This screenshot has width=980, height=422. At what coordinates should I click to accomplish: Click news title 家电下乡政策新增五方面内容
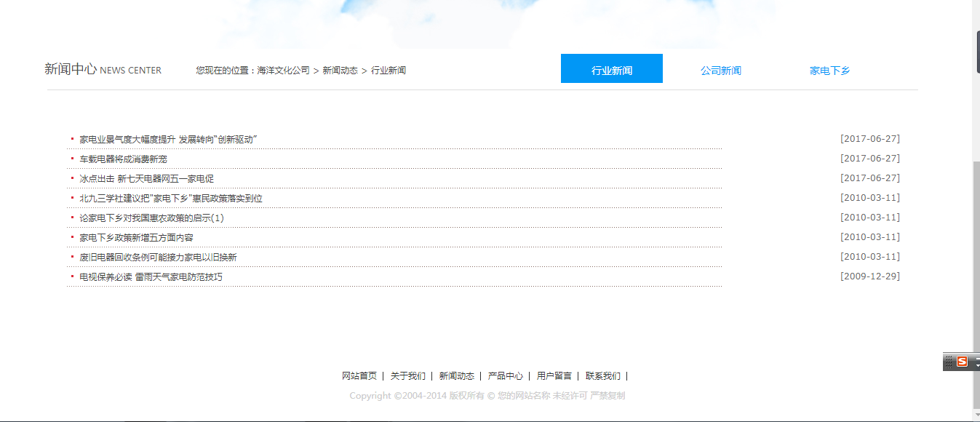pos(136,237)
